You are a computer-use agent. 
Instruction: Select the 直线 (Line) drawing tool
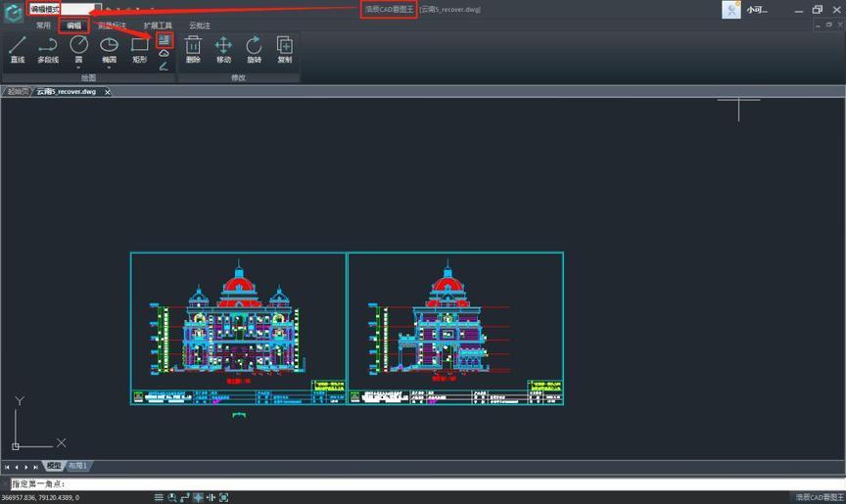pyautogui.click(x=18, y=47)
